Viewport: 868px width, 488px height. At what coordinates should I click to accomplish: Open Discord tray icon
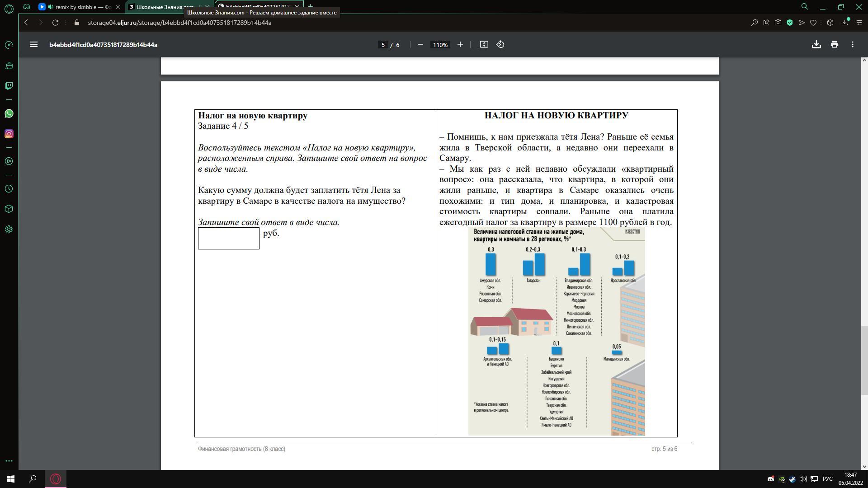771,479
